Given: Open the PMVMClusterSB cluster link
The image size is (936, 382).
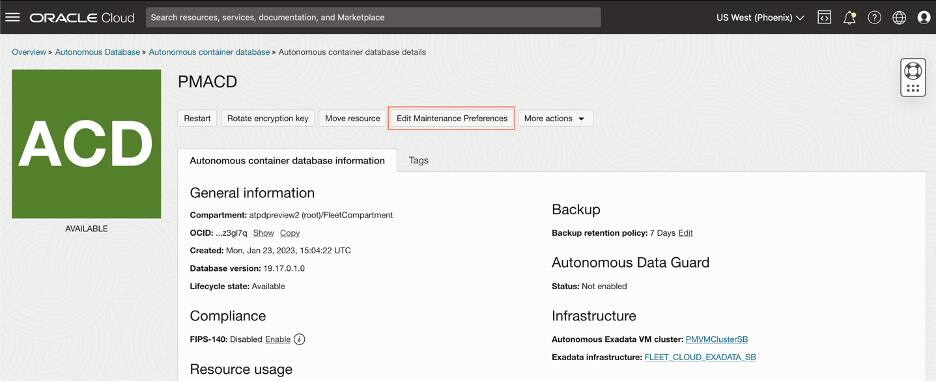Looking at the screenshot, I should click(x=717, y=339).
